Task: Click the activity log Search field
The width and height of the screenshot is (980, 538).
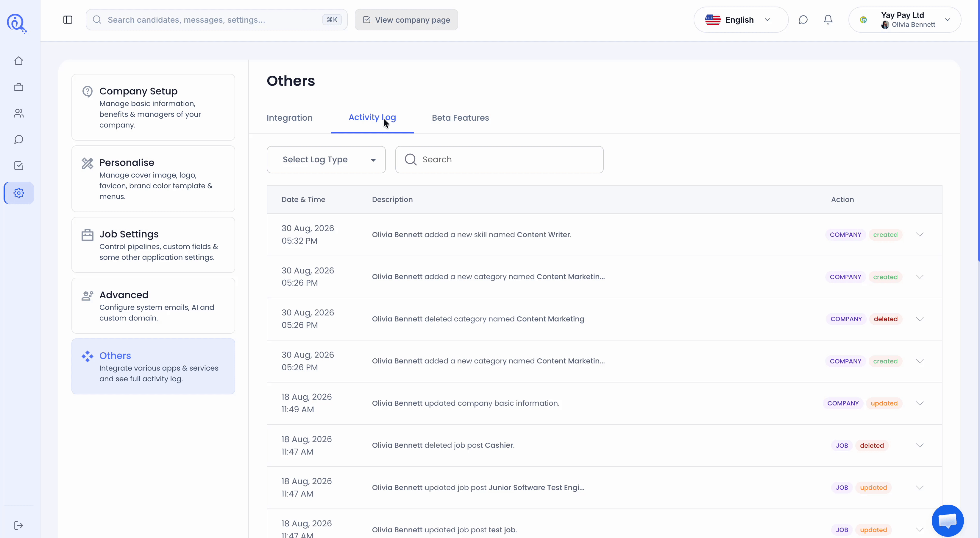Action: coord(499,160)
